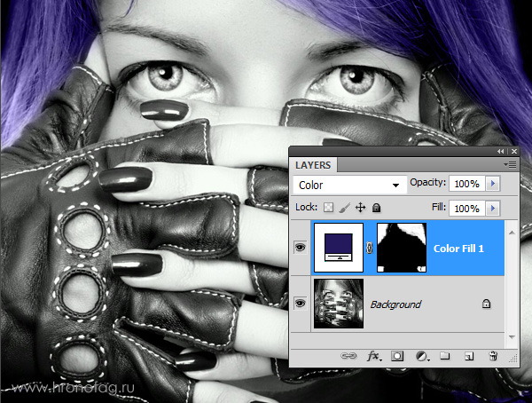Collapse the panel with double arrows
The width and height of the screenshot is (532, 403).
[x=501, y=151]
